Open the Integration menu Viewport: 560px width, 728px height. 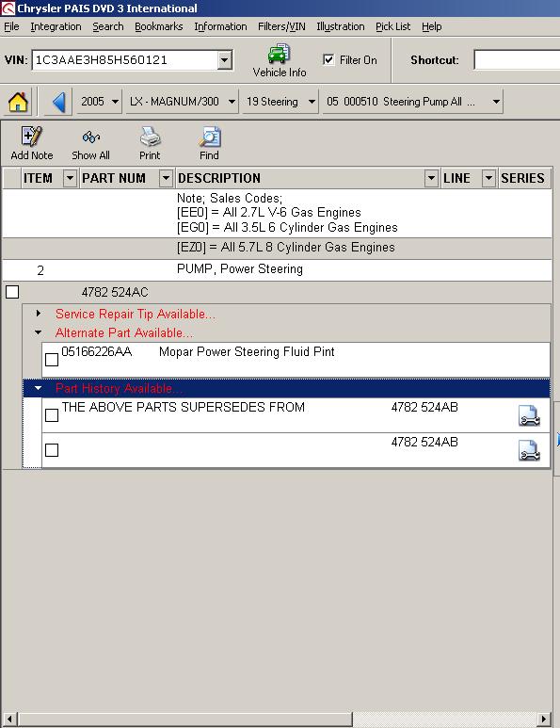[56, 26]
